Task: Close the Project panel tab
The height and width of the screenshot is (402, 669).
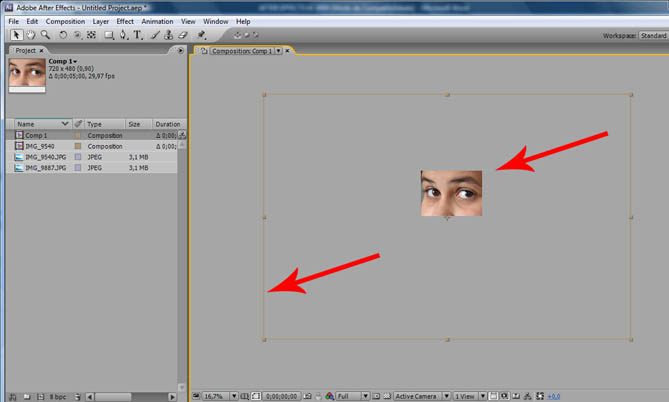Action: 40,49
